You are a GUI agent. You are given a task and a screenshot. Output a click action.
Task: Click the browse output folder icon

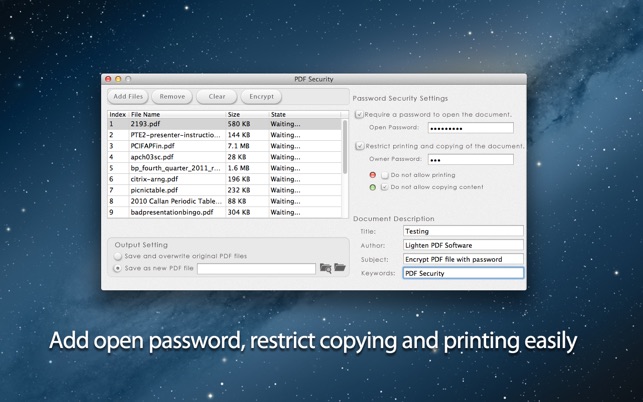coord(325,268)
